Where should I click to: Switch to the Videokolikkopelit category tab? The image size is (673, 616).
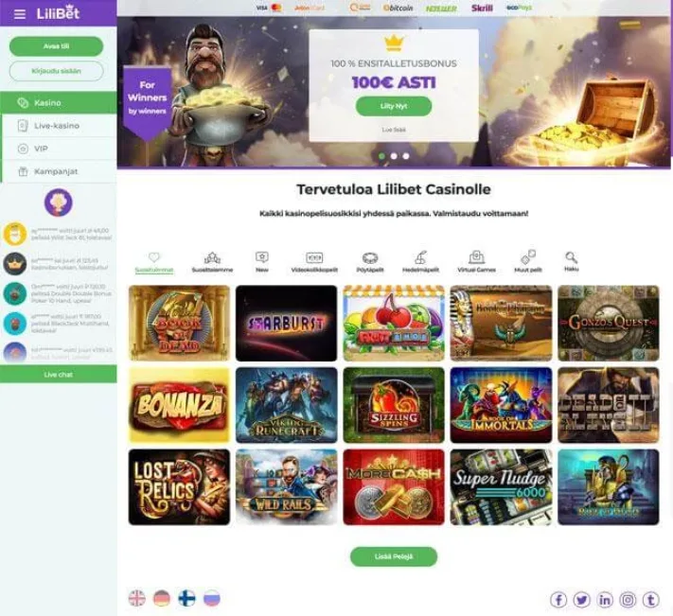click(314, 262)
